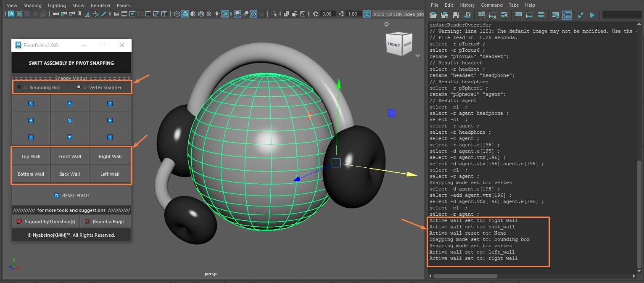Execute the script with the blue play icon
Viewport: 644px width, 283px height.
tap(592, 15)
